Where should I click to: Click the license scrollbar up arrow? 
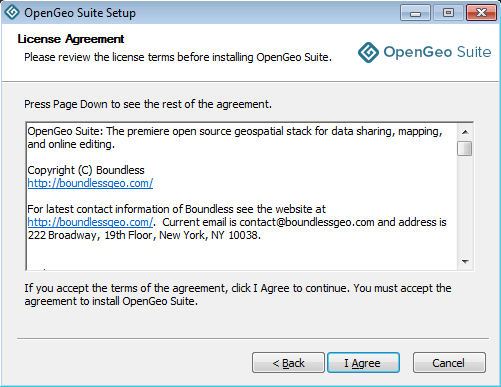pos(465,132)
